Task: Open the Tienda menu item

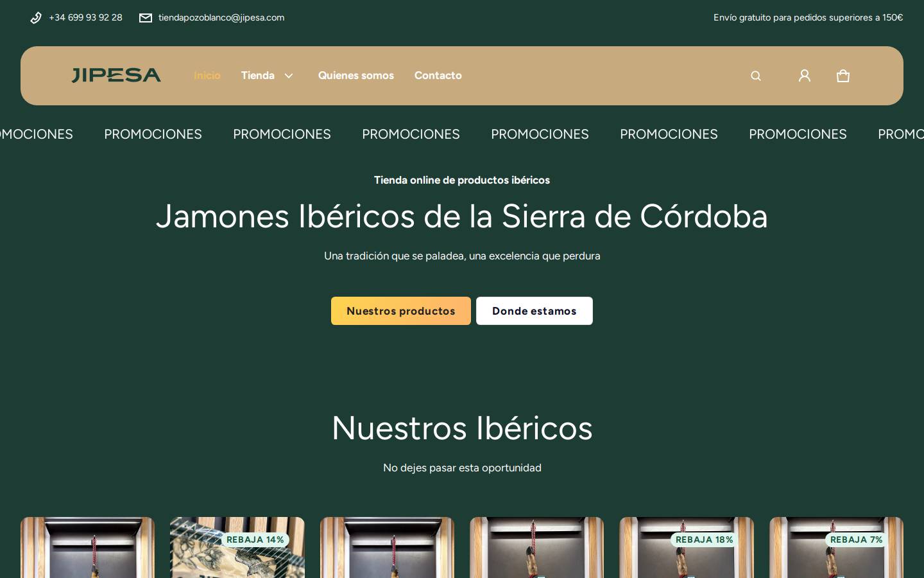Action: (258, 75)
